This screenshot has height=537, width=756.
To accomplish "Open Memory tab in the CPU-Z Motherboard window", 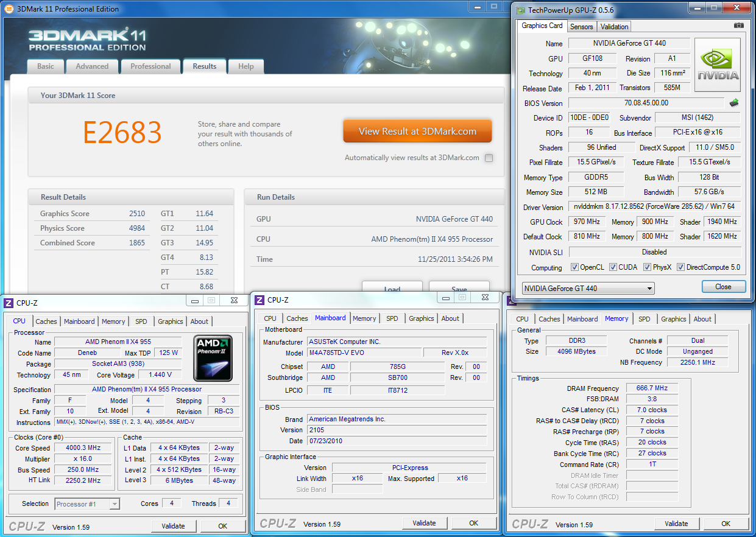I will click(364, 318).
